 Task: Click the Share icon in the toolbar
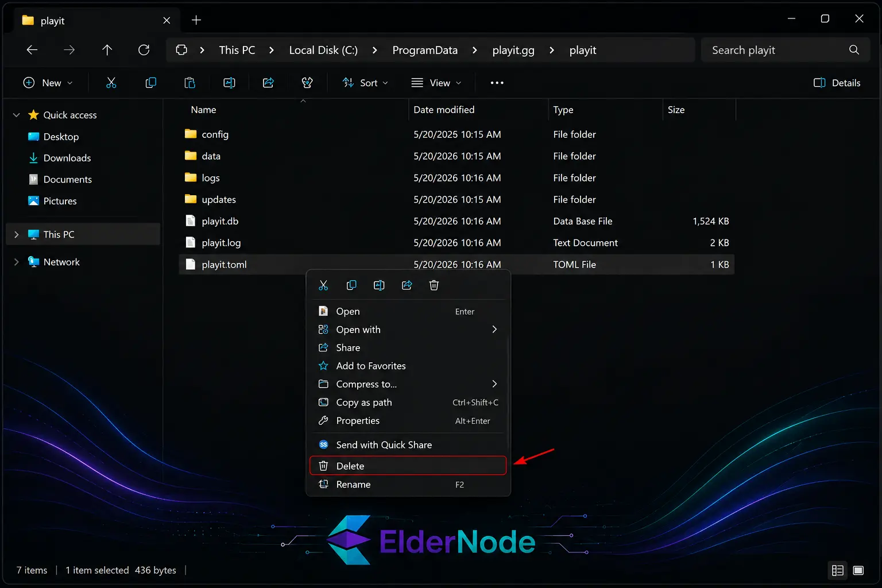point(268,83)
